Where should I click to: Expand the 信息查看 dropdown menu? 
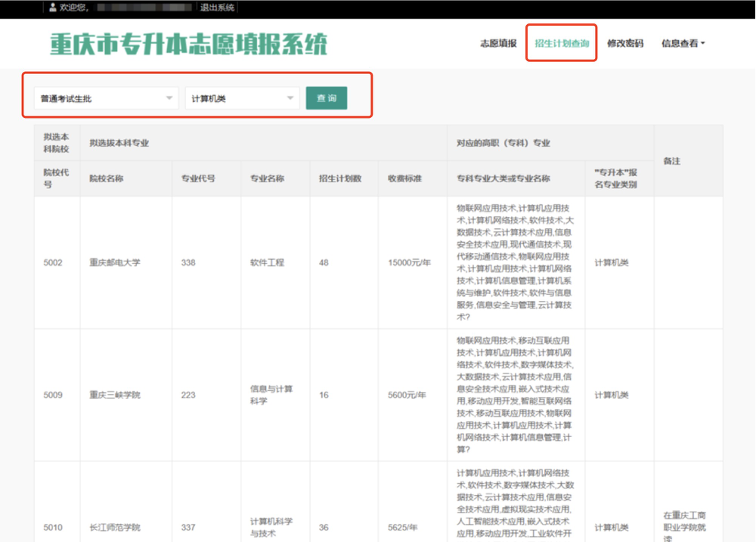(x=683, y=44)
